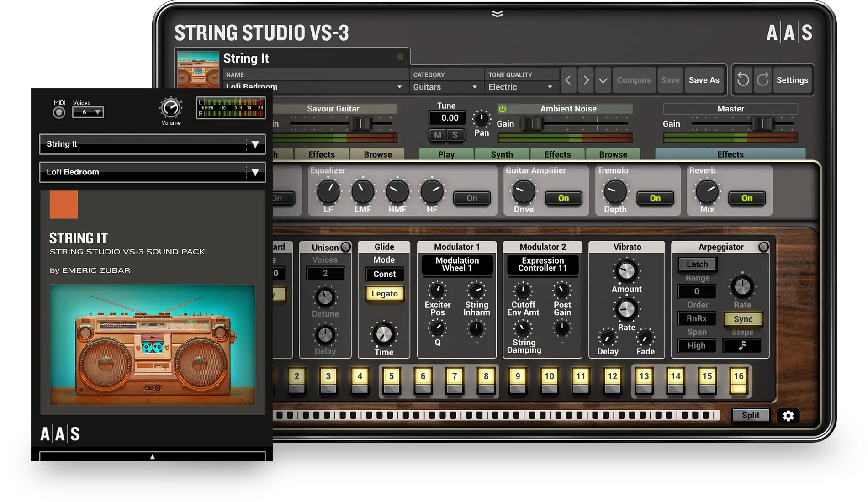Click the collapse double-chevron at top
Image resolution: width=868 pixels, height=502 pixels.
498,14
